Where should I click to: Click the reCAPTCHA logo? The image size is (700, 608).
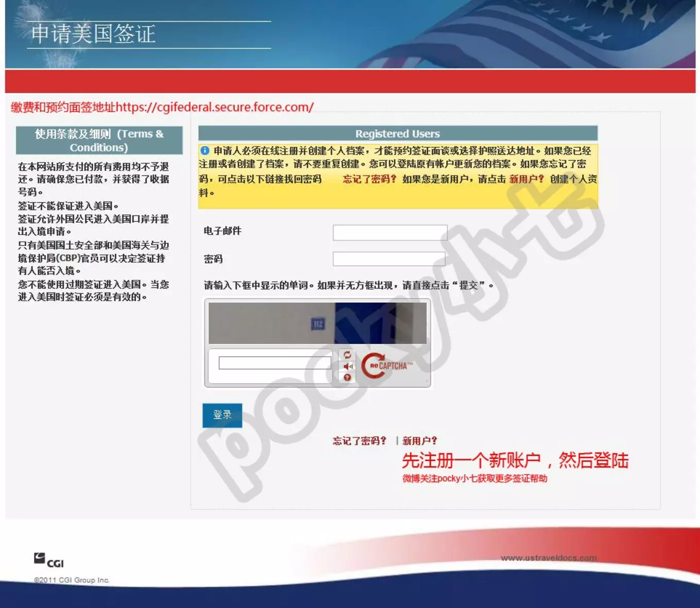pyautogui.click(x=387, y=366)
